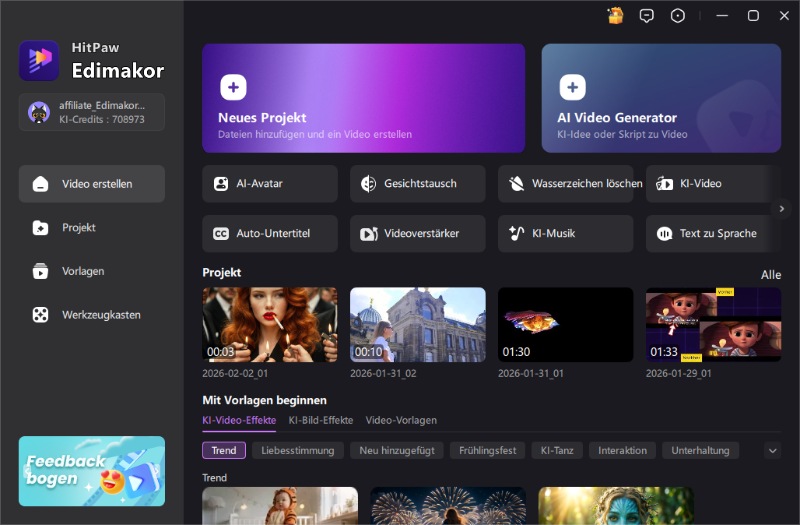Screen dimensions: 800x525
Task: Open the KI-Video tool
Action: click(713, 184)
